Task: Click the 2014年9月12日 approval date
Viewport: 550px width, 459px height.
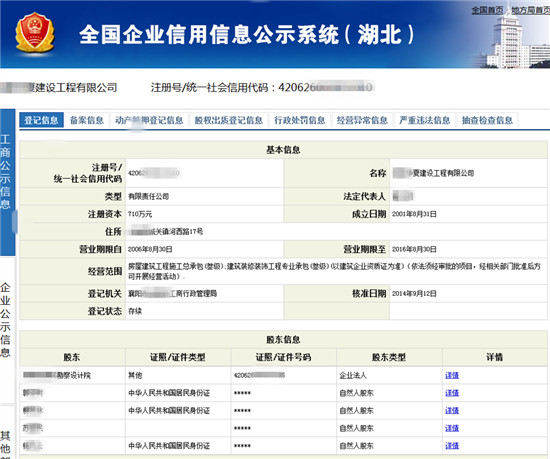Action: coord(414,293)
